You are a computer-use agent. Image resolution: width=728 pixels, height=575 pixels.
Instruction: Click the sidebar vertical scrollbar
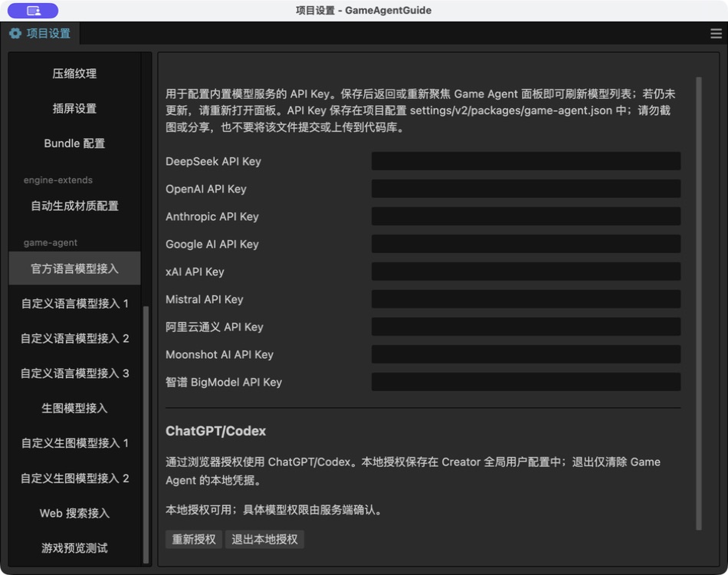click(146, 434)
